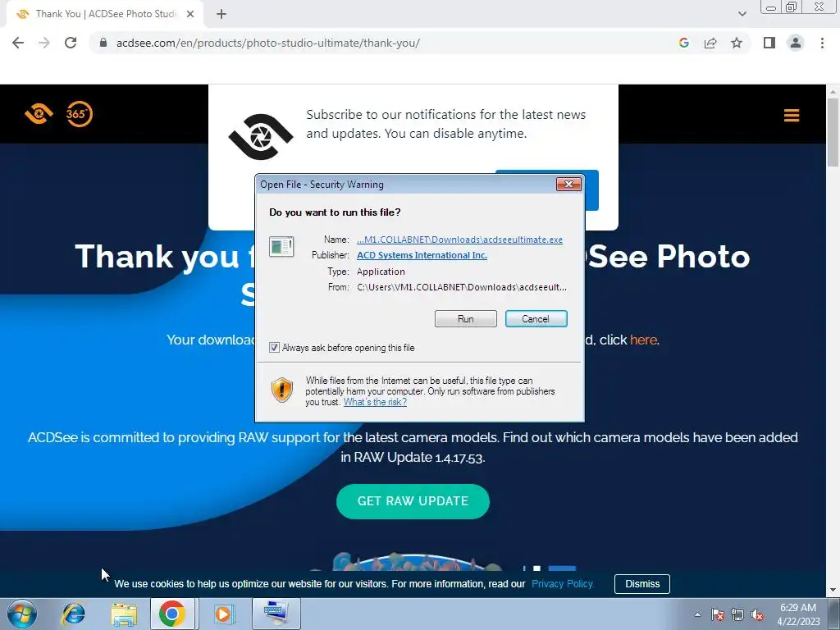Click the 'here' download link

point(643,340)
